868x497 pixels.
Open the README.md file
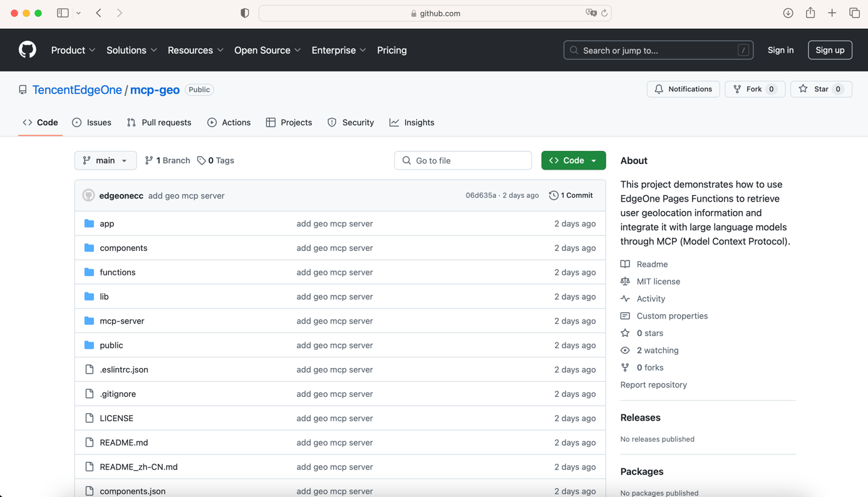pos(124,443)
